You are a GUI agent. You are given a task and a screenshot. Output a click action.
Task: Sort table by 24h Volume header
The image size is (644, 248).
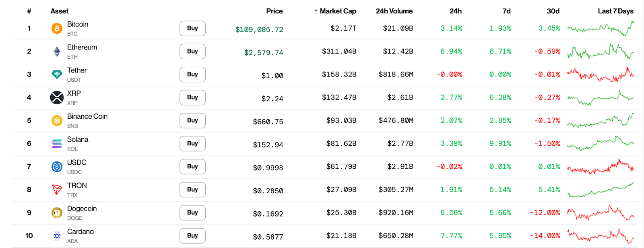(x=394, y=11)
